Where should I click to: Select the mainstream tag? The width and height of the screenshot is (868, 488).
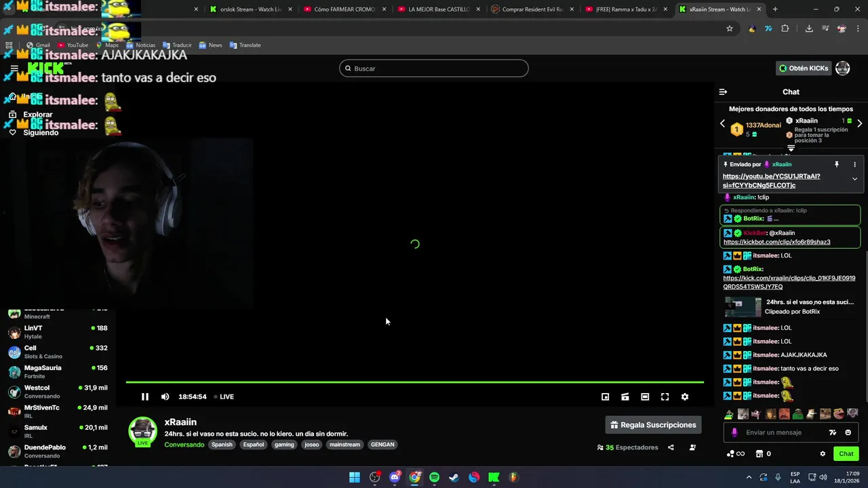coord(344,445)
